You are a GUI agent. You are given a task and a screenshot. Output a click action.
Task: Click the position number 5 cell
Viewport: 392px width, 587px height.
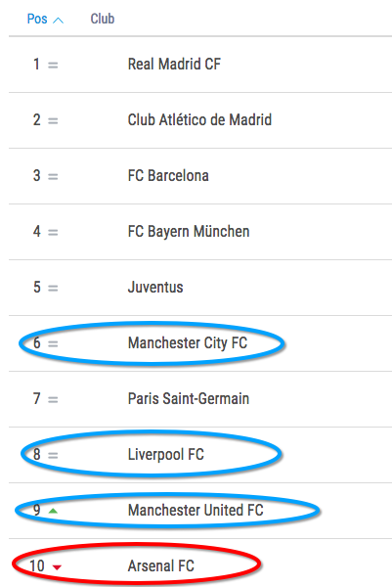pos(36,287)
